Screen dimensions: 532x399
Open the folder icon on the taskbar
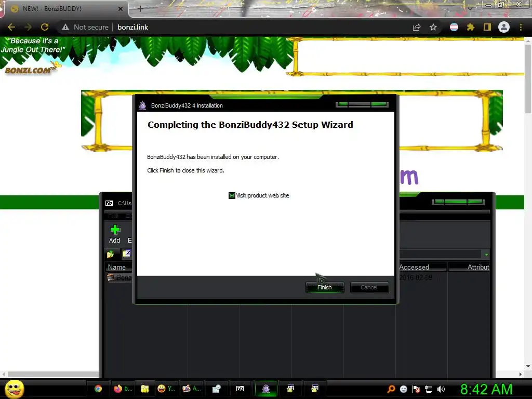pyautogui.click(x=145, y=389)
